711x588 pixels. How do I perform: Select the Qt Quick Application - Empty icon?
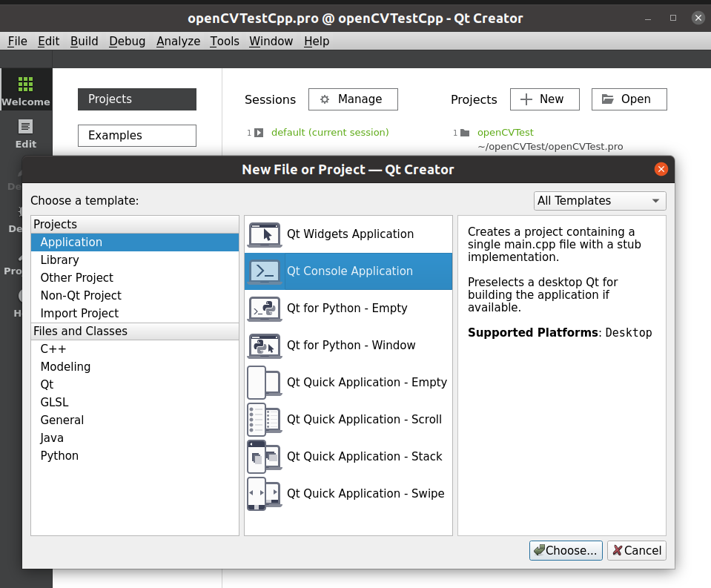(x=265, y=383)
